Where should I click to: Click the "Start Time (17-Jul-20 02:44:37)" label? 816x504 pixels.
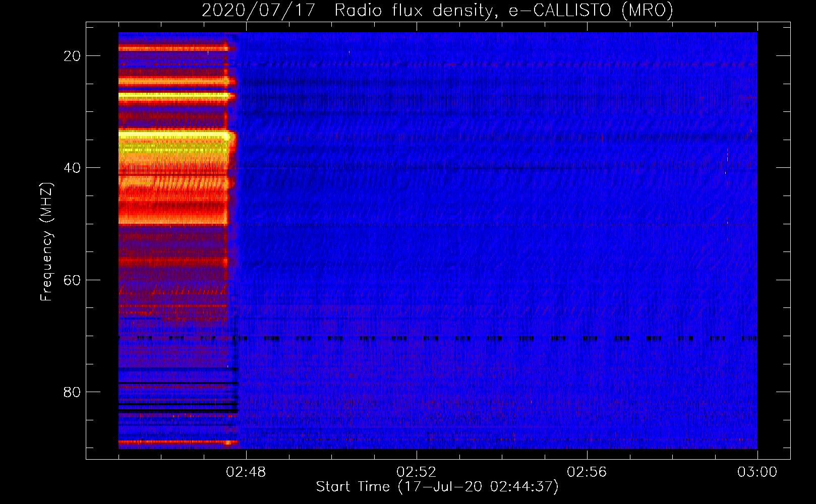(437, 487)
